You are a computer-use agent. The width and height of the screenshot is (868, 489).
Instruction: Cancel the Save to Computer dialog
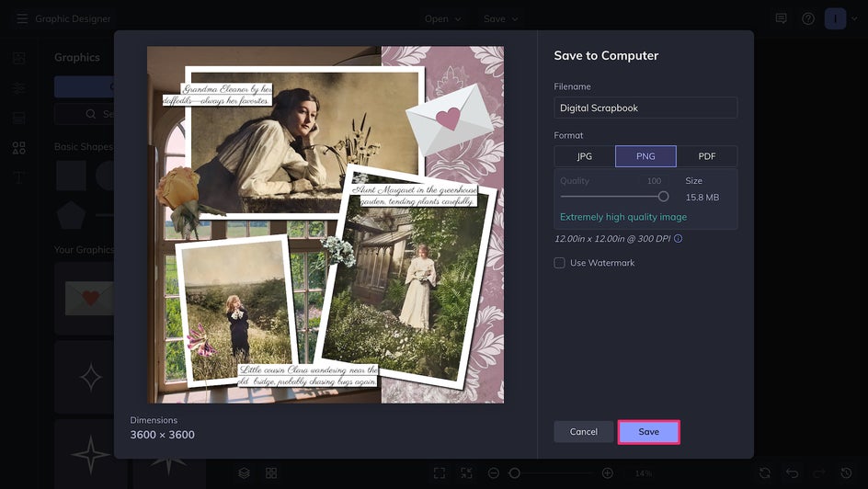[584, 432]
